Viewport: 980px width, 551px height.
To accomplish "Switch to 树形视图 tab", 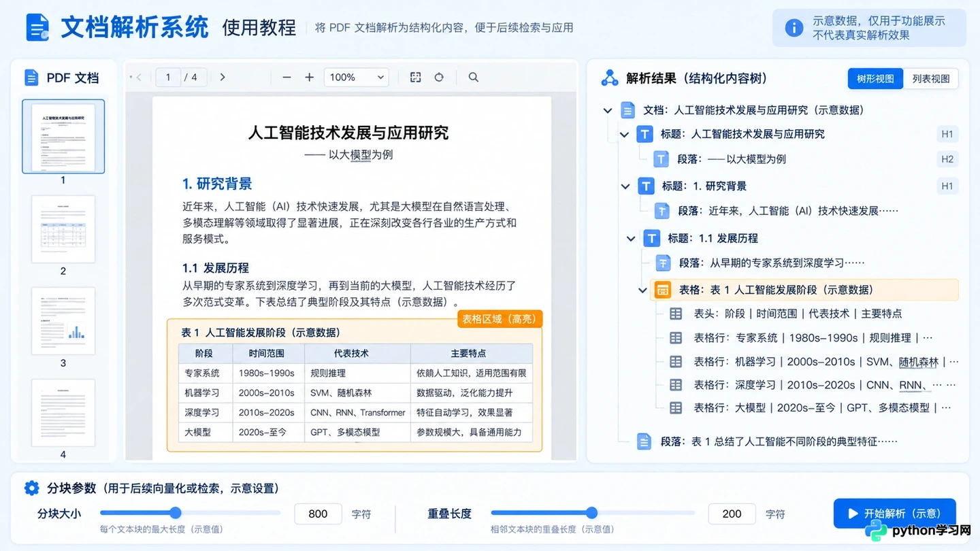I will click(875, 78).
